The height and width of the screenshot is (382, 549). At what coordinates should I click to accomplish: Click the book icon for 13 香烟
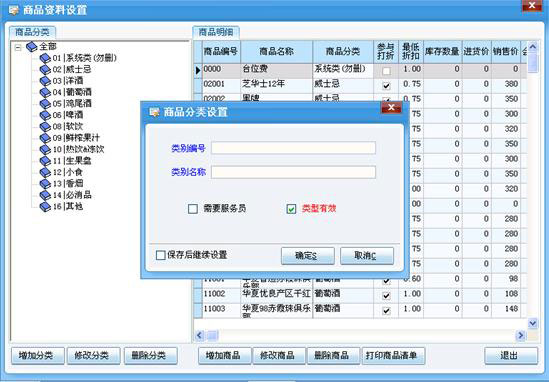[45, 184]
